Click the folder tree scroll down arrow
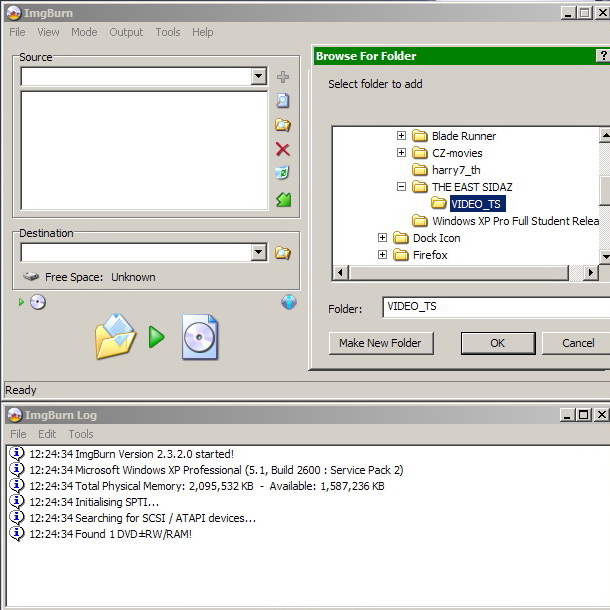Viewport: 610px width, 610px height. 605,256
